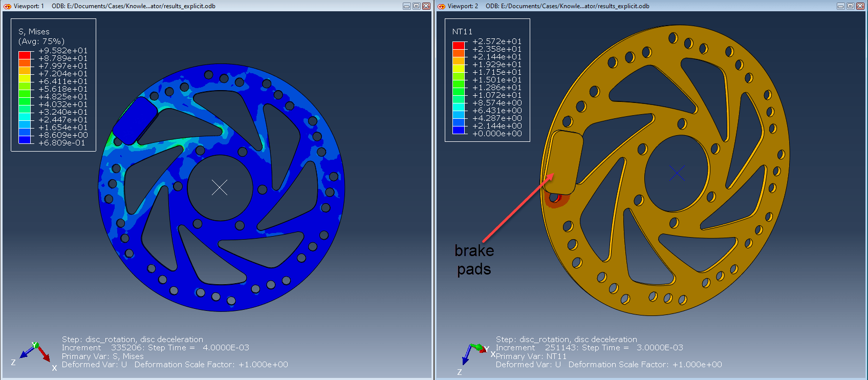This screenshot has width=868, height=380.
Task: Select the view orientation triad in Viewport 2
Action: coord(476,358)
